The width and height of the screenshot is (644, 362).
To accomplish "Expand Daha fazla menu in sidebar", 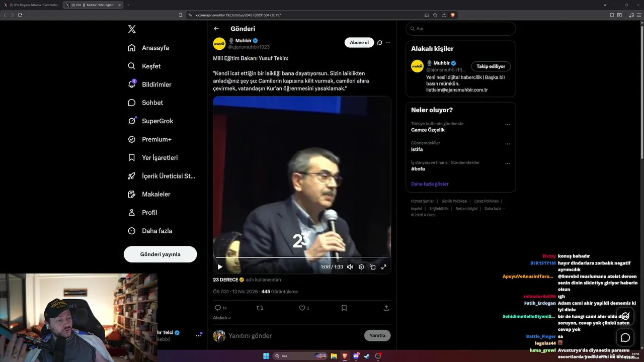I will (150, 231).
